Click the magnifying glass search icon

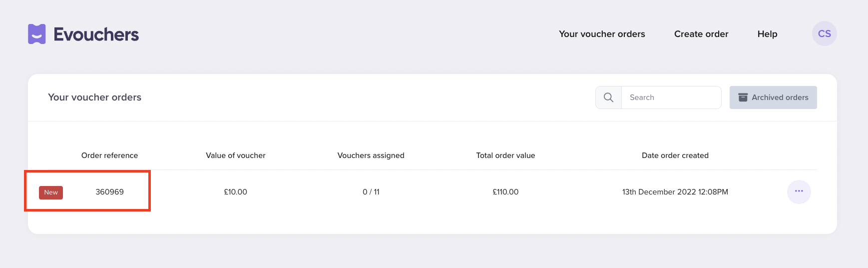608,97
